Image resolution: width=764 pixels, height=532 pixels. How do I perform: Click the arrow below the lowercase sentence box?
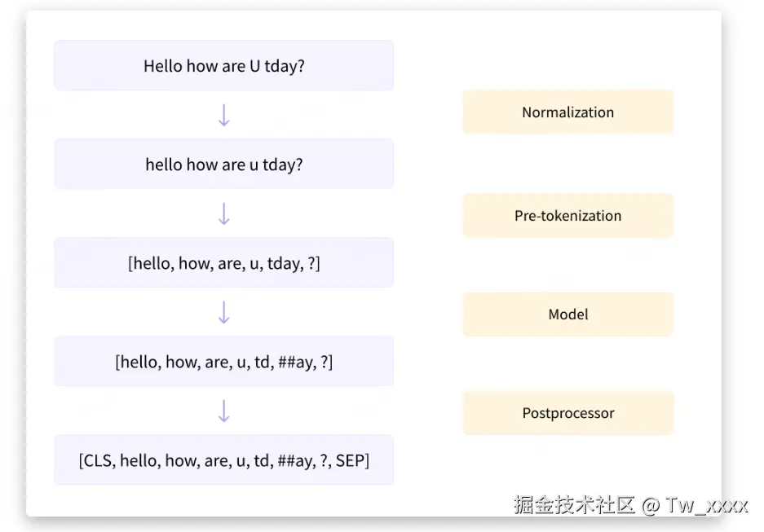pyautogui.click(x=224, y=213)
